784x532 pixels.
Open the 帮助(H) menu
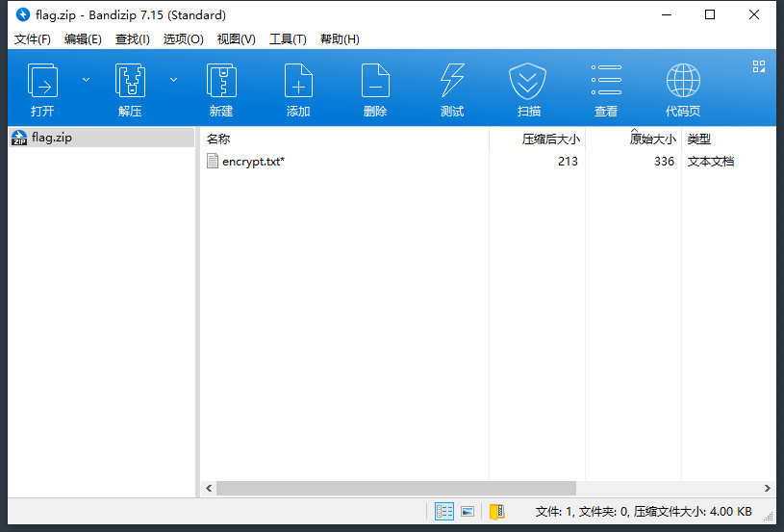click(340, 39)
